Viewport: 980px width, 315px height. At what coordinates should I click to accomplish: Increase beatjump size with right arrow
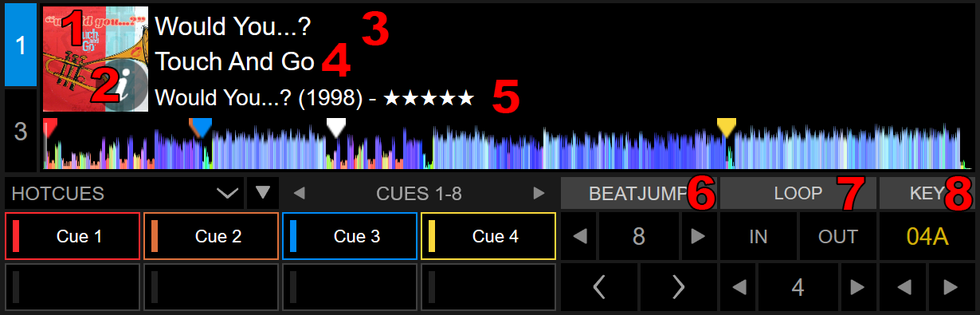tap(698, 236)
